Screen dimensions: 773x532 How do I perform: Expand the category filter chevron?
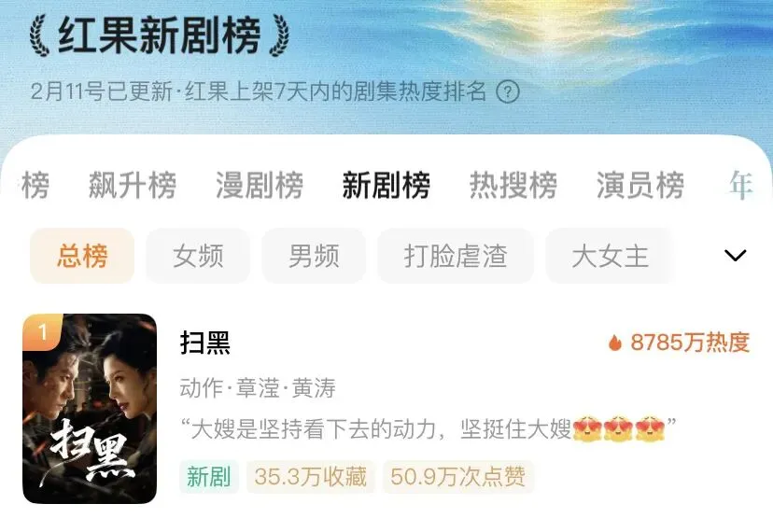(735, 256)
